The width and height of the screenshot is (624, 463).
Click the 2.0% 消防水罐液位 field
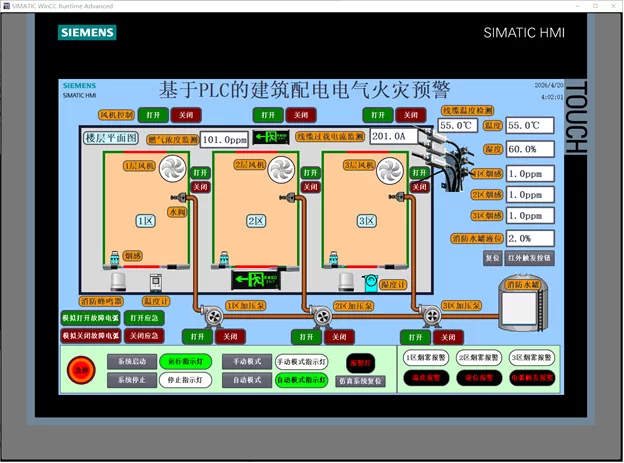pyautogui.click(x=530, y=238)
